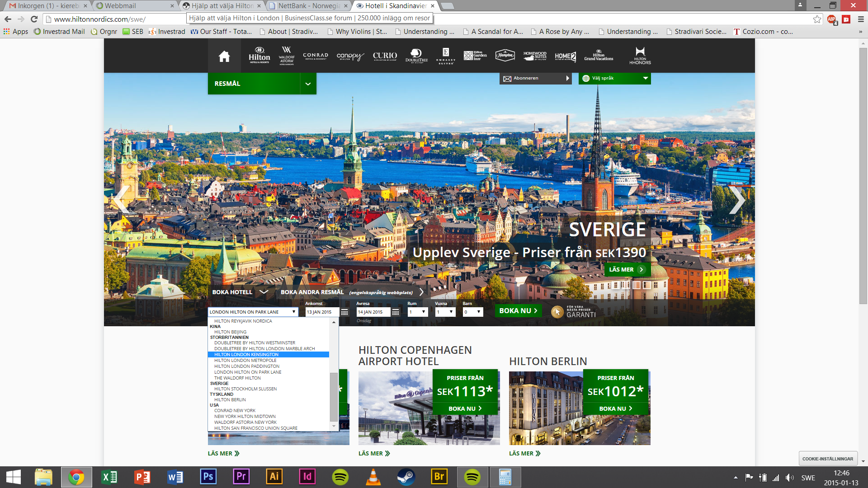Click the DoubleTree brand logo
868x488 pixels.
(416, 56)
